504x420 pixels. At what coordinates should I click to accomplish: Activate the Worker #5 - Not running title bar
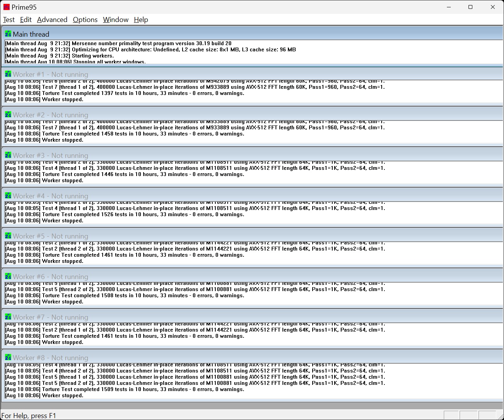[252, 236]
